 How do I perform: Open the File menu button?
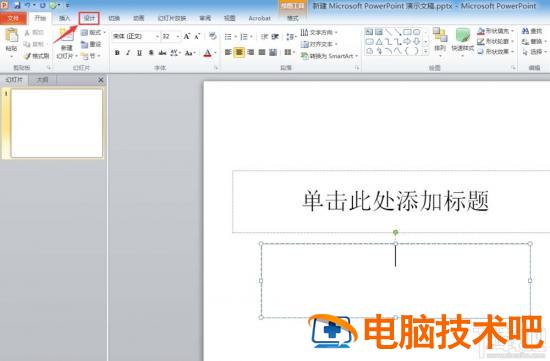[13, 18]
